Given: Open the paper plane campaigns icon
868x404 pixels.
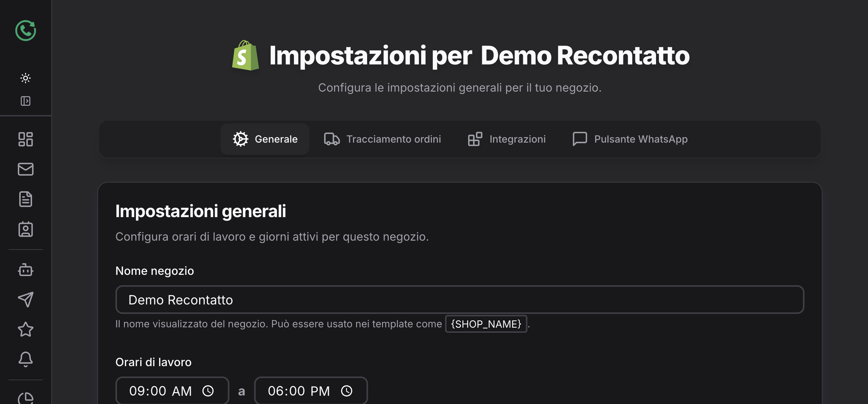Looking at the screenshot, I should coord(26,300).
